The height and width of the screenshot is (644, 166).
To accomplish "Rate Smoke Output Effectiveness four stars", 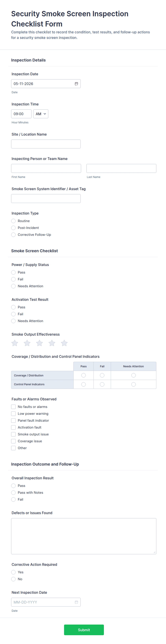I will tap(52, 343).
